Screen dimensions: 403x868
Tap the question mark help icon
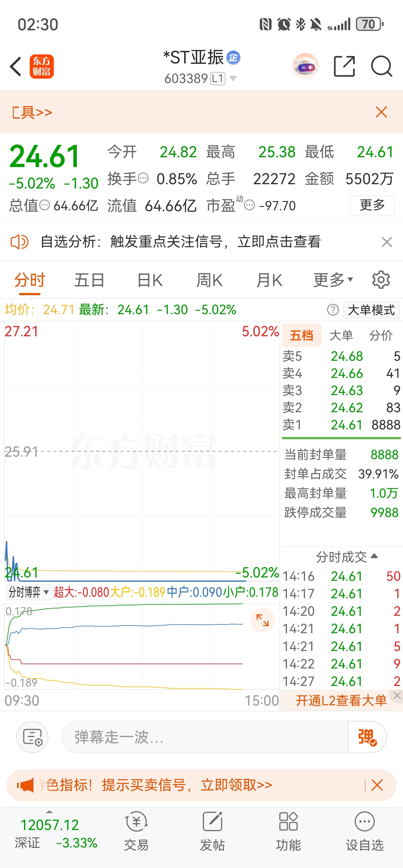click(x=333, y=310)
